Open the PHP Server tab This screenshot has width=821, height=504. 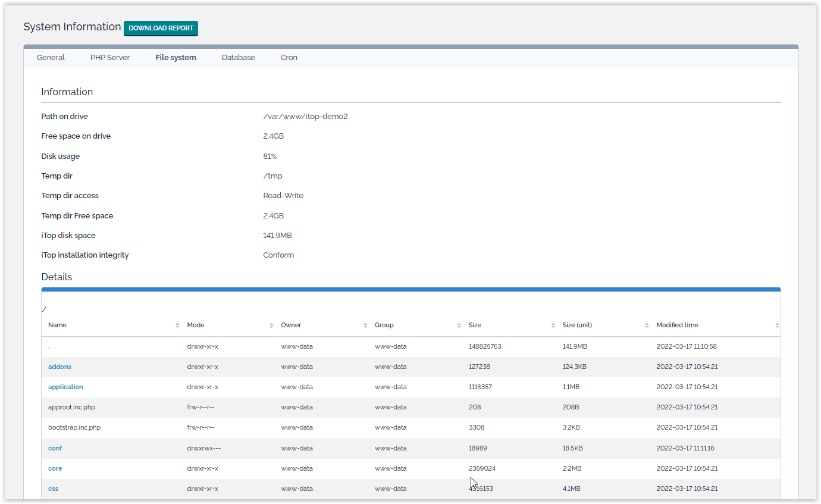110,58
